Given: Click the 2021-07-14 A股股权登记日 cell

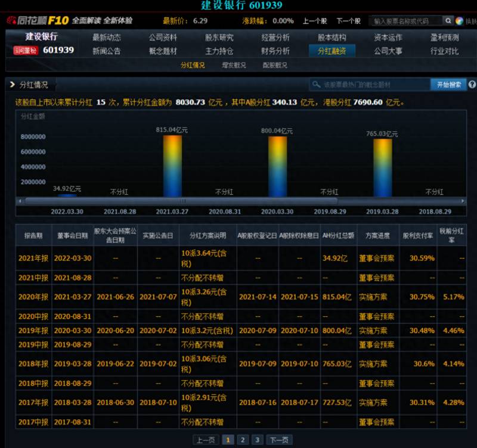Looking at the screenshot, I should (x=258, y=297).
